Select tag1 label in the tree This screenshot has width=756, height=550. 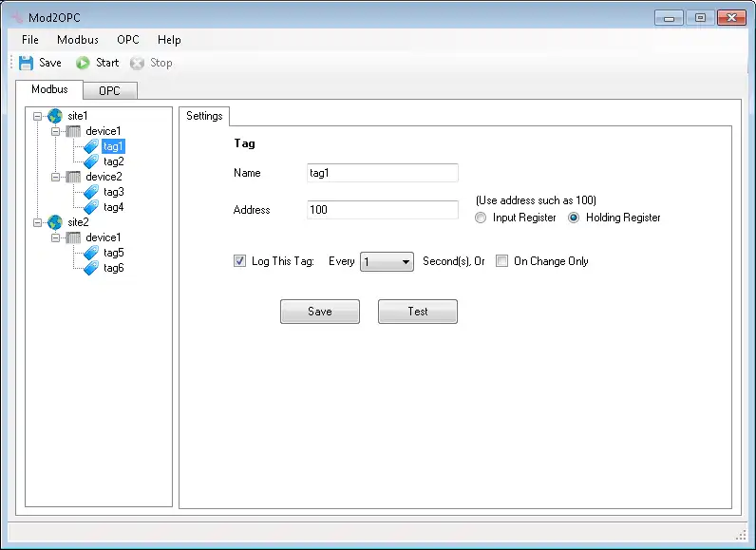[113, 146]
